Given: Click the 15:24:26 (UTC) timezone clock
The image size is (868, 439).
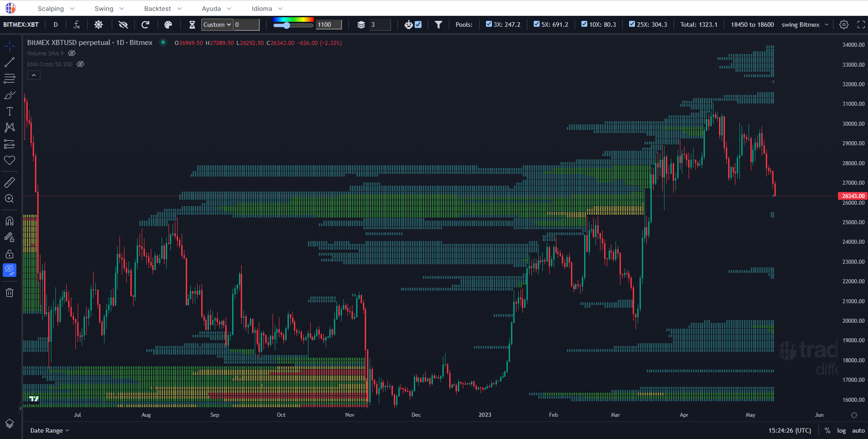Looking at the screenshot, I should tap(790, 430).
